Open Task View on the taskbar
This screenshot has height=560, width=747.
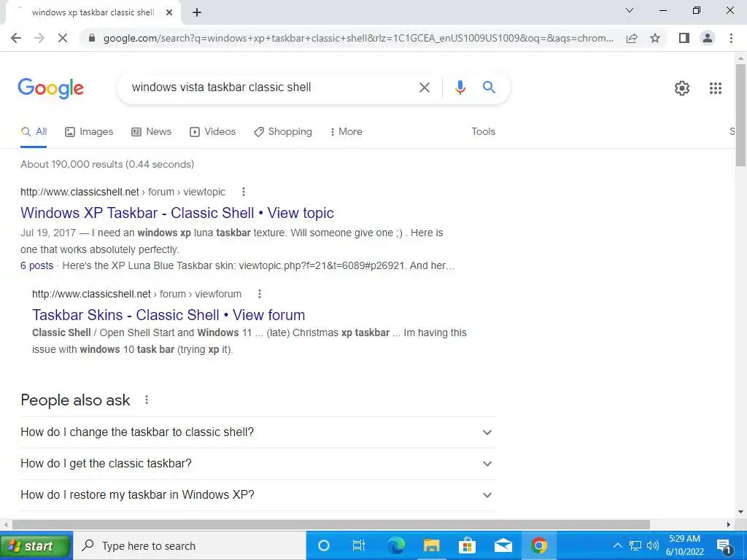tap(358, 545)
